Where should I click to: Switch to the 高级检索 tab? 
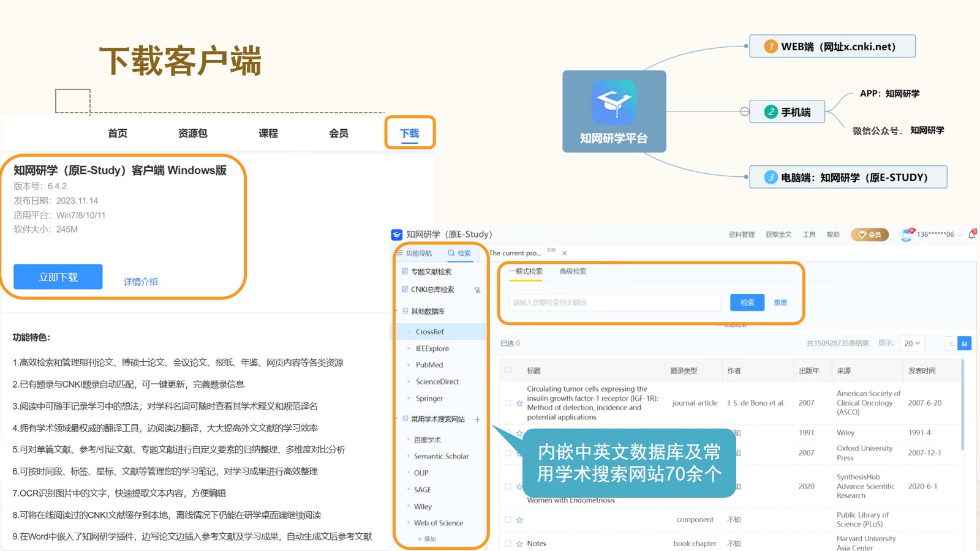pos(573,271)
